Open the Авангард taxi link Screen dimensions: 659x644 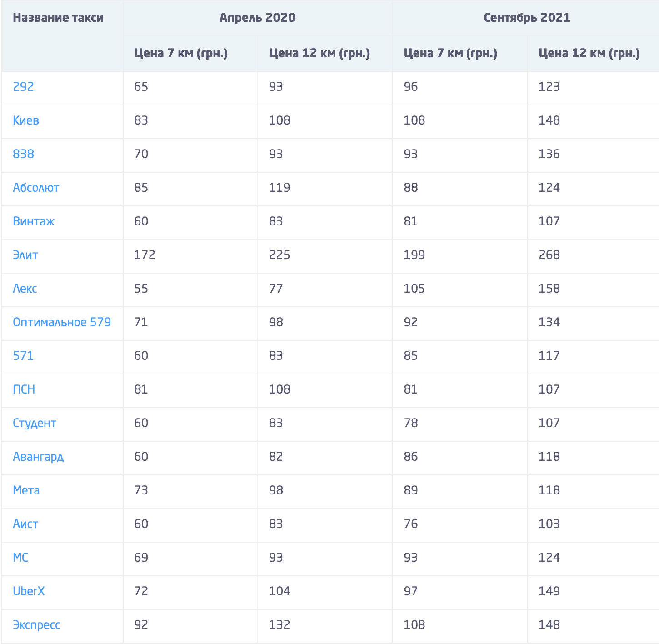click(38, 456)
